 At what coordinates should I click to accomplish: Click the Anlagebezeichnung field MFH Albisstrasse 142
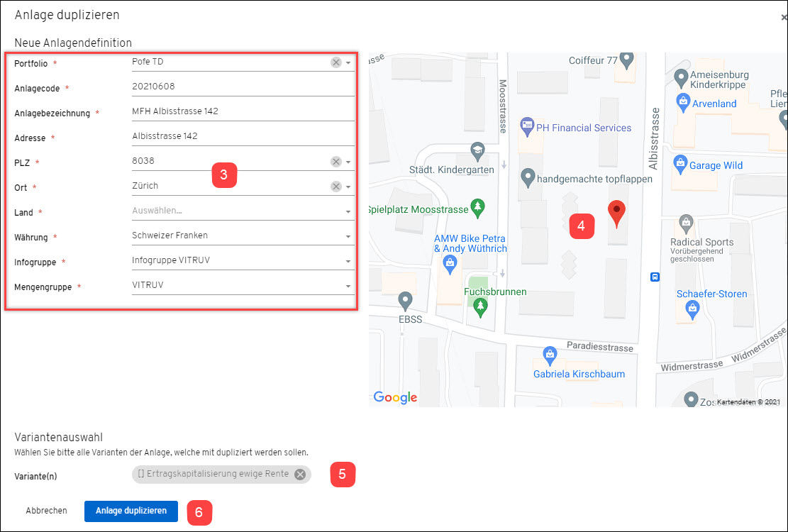[x=243, y=111]
